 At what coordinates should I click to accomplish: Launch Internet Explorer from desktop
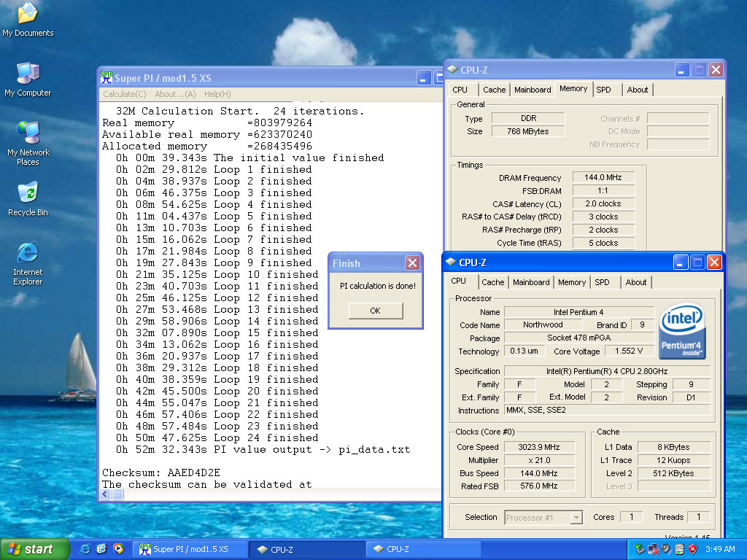pyautogui.click(x=28, y=263)
